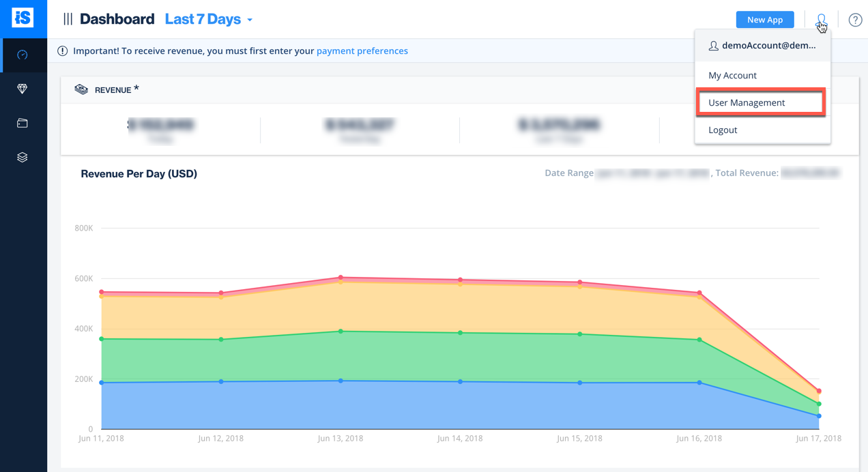Viewport: 868px width, 472px height.
Task: Open the folder icon in the sidebar
Action: click(x=23, y=123)
